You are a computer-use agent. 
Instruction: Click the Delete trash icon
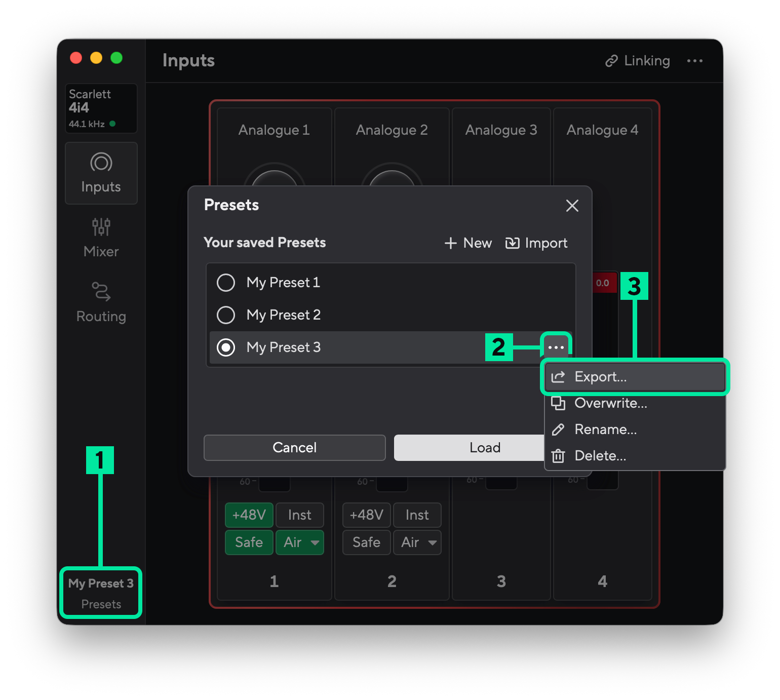coord(558,456)
